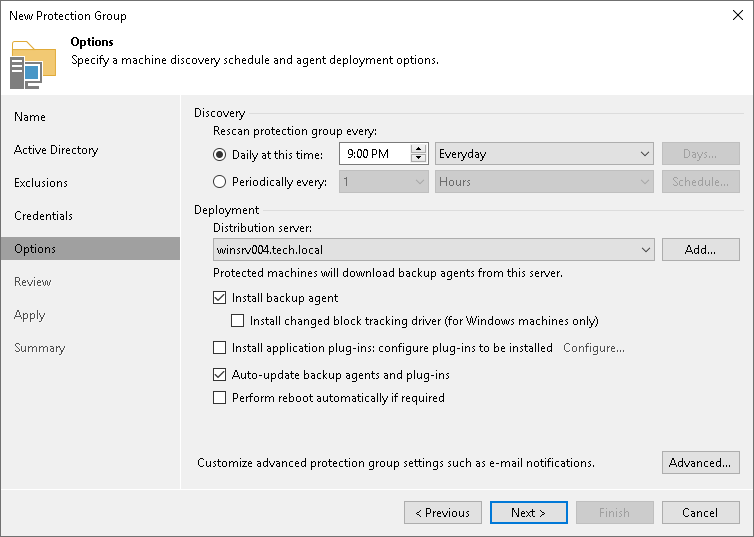Image resolution: width=754 pixels, height=537 pixels.
Task: Decrease the time with the down stepper arrow
Action: (x=418, y=158)
